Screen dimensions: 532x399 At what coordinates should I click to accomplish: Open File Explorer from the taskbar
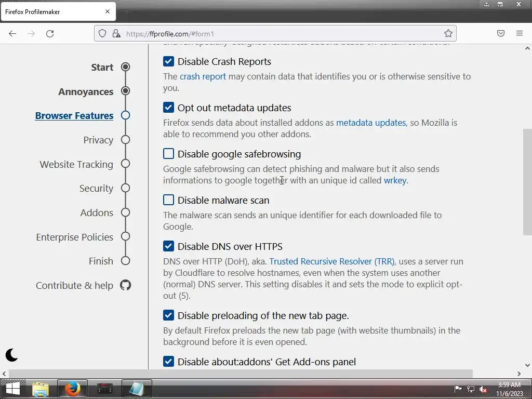(x=41, y=389)
